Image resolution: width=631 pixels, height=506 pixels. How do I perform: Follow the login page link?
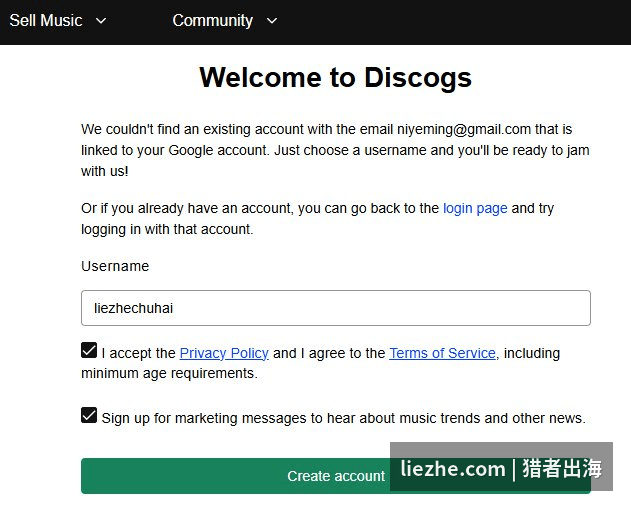pos(475,209)
